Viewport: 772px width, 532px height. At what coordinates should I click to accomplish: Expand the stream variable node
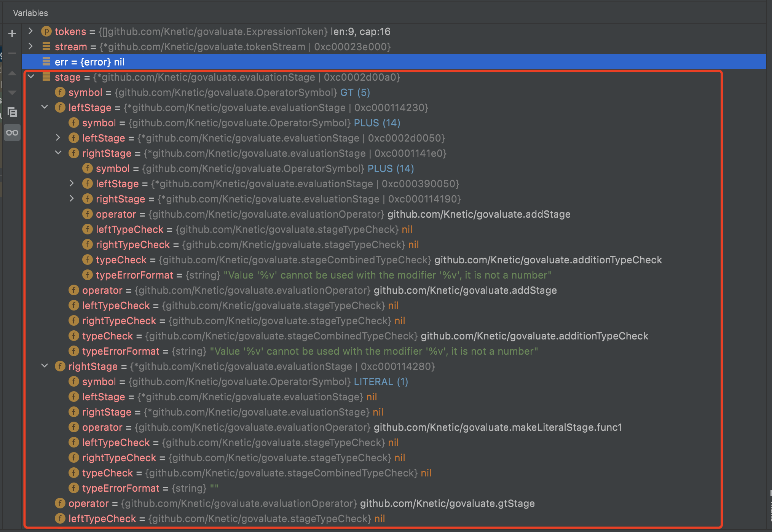(x=31, y=46)
